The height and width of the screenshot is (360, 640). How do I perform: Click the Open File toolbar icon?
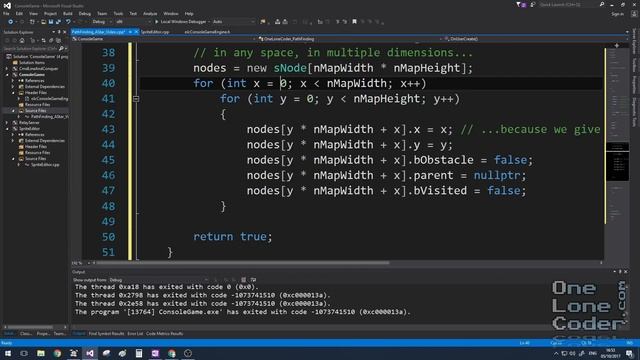pos(43,22)
